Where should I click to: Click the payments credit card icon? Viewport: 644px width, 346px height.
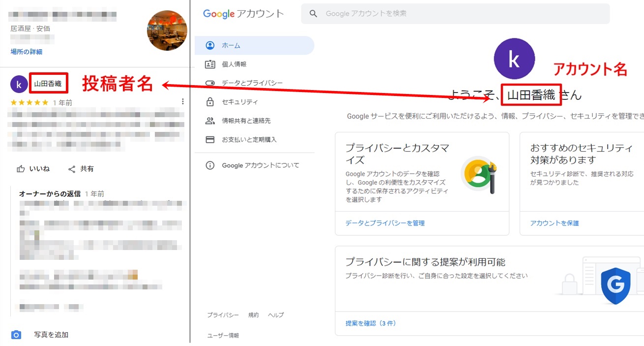point(210,140)
